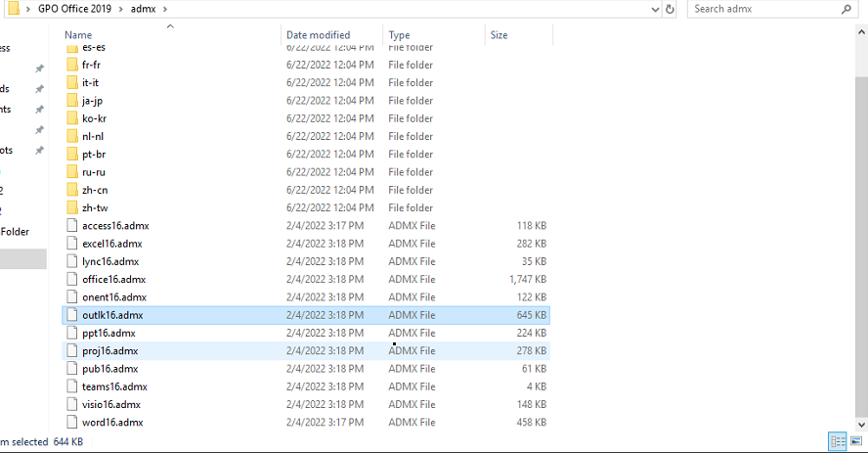The height and width of the screenshot is (453, 868).
Task: Sort files by Size column
Action: click(499, 35)
